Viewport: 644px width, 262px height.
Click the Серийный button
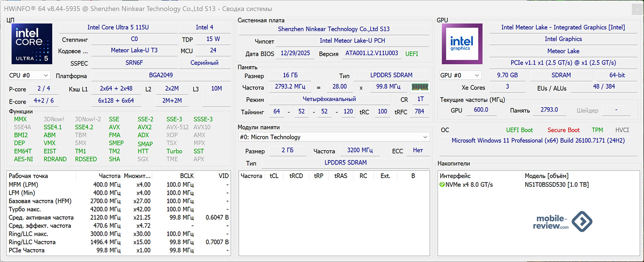(204, 63)
